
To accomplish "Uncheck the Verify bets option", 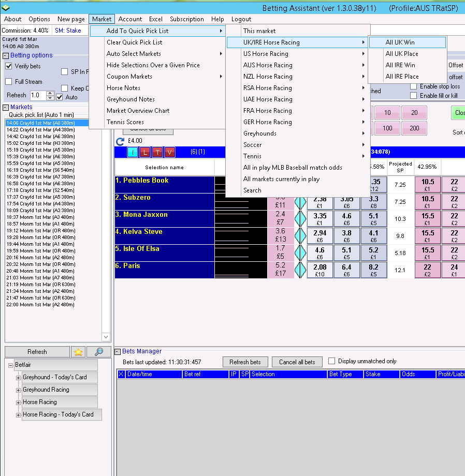I will point(9,65).
